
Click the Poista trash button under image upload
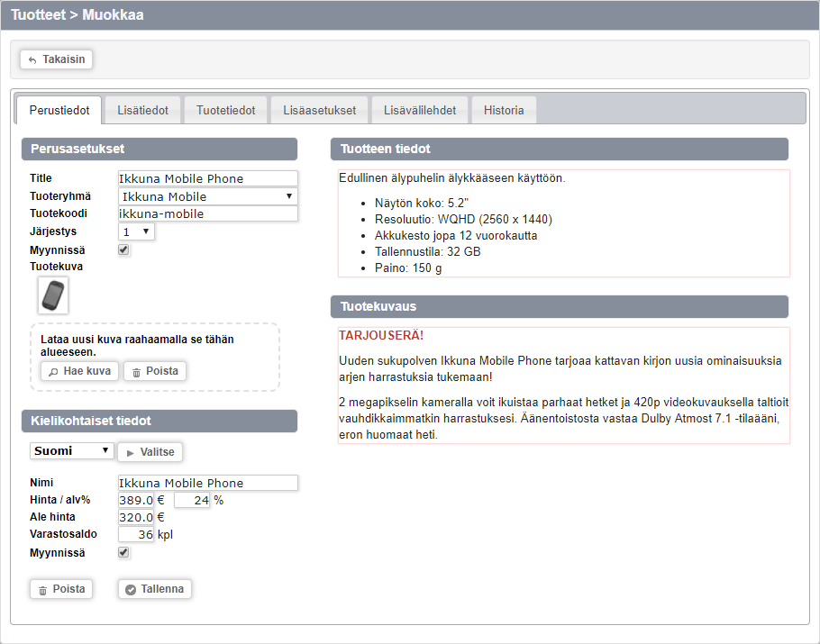click(x=154, y=371)
